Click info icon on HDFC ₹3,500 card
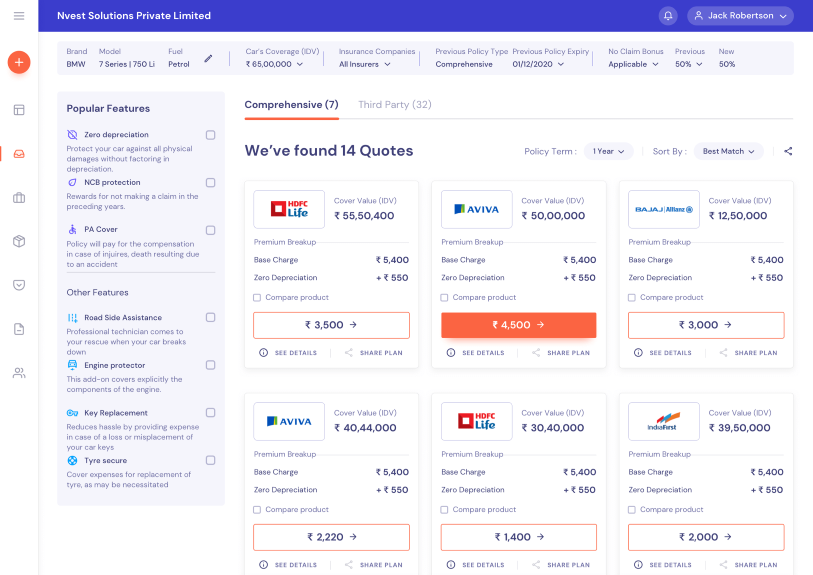The height and width of the screenshot is (575, 813). click(263, 353)
